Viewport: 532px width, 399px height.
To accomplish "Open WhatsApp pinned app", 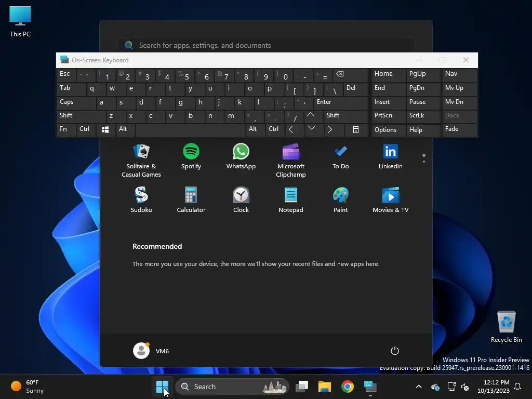I will point(241,156).
